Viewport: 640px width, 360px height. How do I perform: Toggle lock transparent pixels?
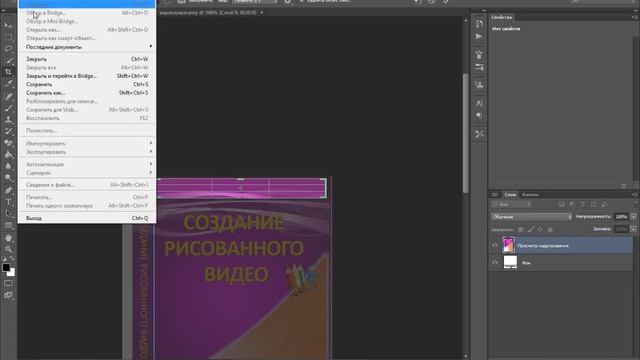pos(520,229)
